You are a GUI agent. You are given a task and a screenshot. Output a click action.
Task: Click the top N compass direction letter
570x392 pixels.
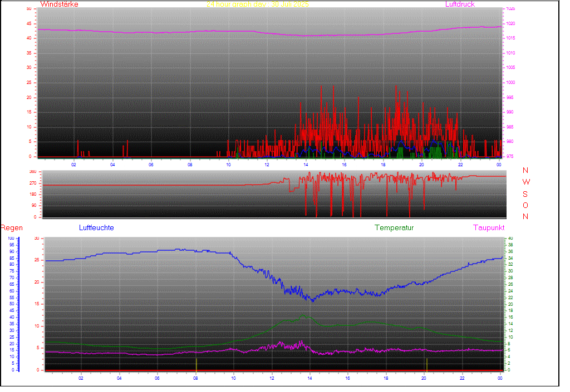point(525,171)
